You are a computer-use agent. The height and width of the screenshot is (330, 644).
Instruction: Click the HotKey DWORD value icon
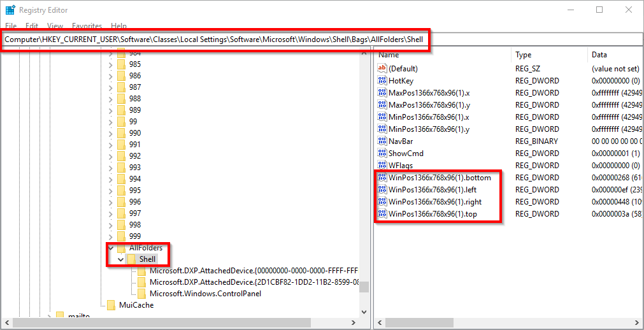(382, 80)
